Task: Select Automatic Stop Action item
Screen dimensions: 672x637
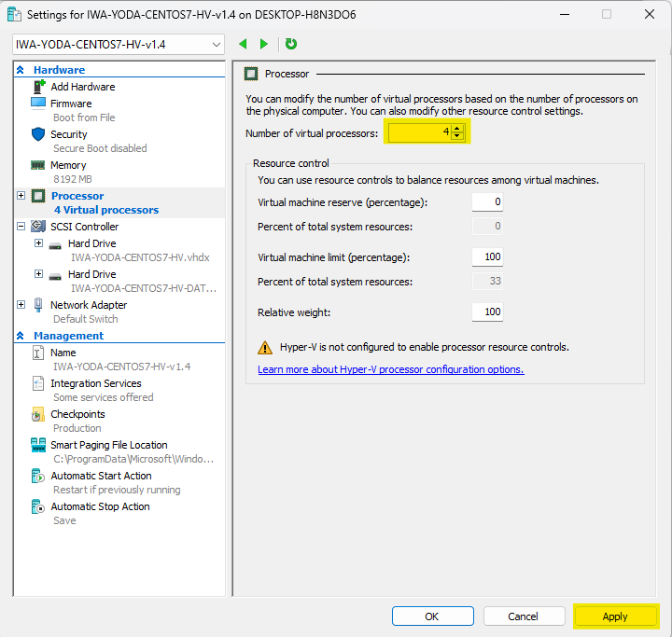Action: pyautogui.click(x=100, y=506)
